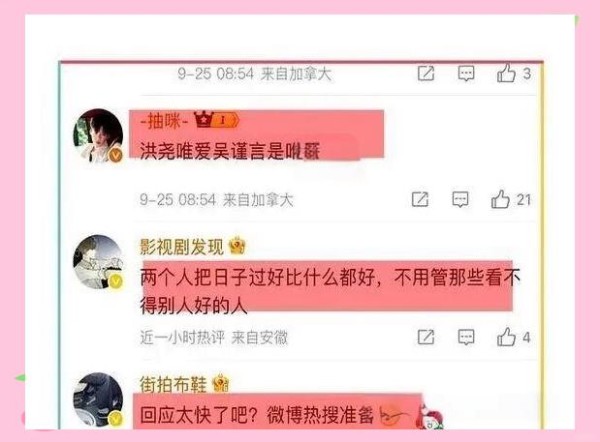This screenshot has height=442, width=600.
Task: View the 街拍布鞋 profile picture
Action: pyautogui.click(x=98, y=400)
